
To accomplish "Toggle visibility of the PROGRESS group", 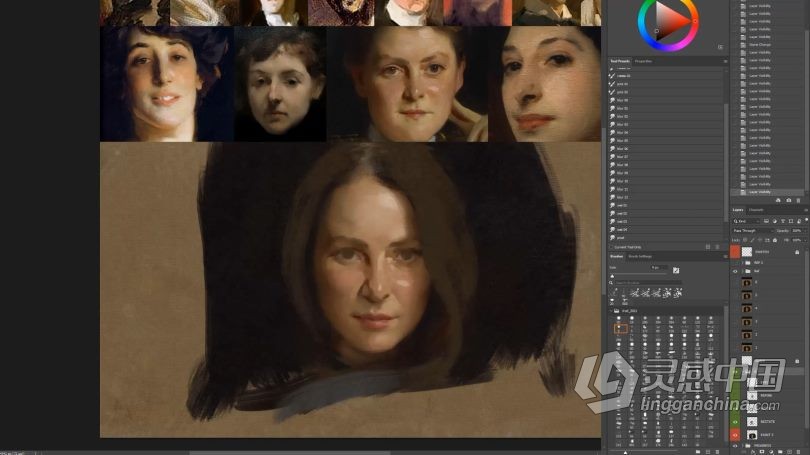I will (x=735, y=446).
